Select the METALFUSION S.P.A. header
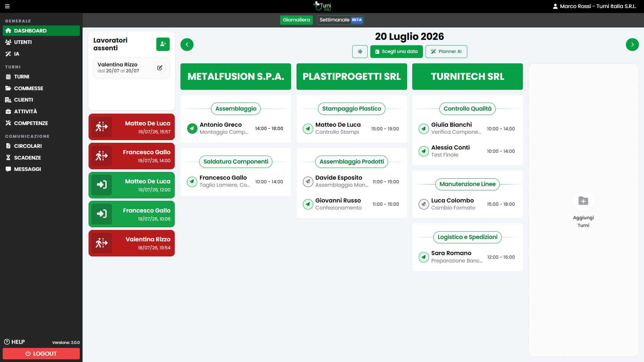 point(236,76)
